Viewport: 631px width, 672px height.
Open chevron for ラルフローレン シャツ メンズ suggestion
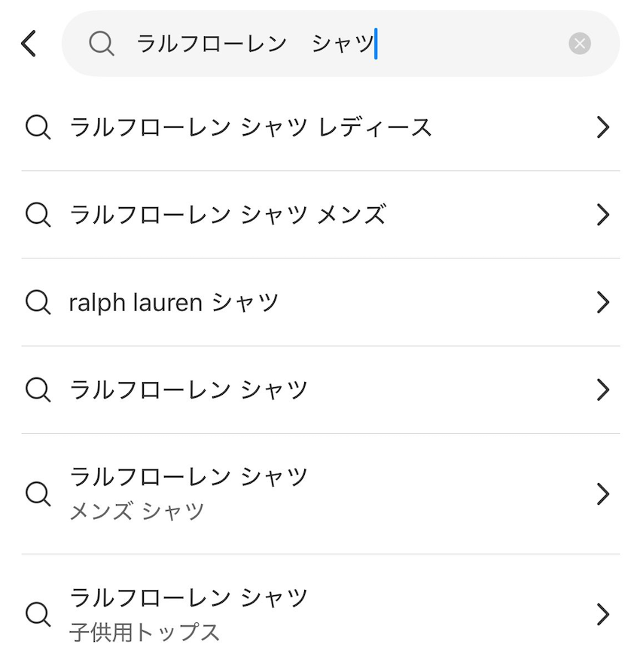pyautogui.click(x=602, y=215)
